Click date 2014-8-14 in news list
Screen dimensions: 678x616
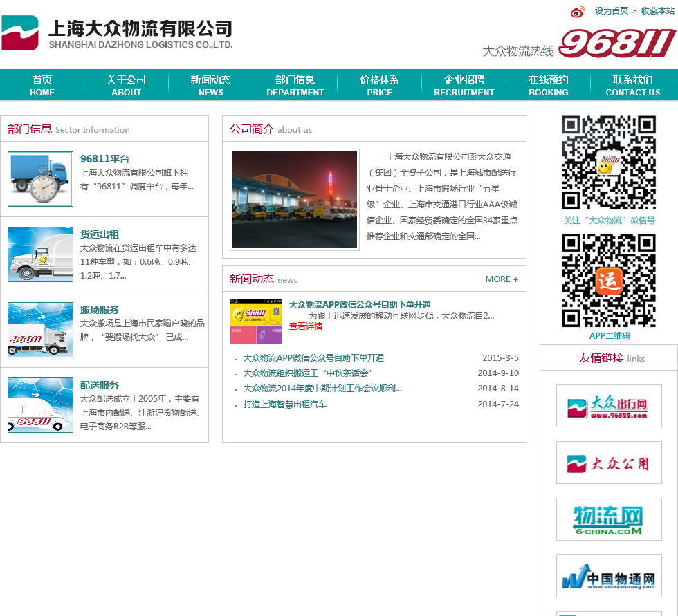coord(498,389)
